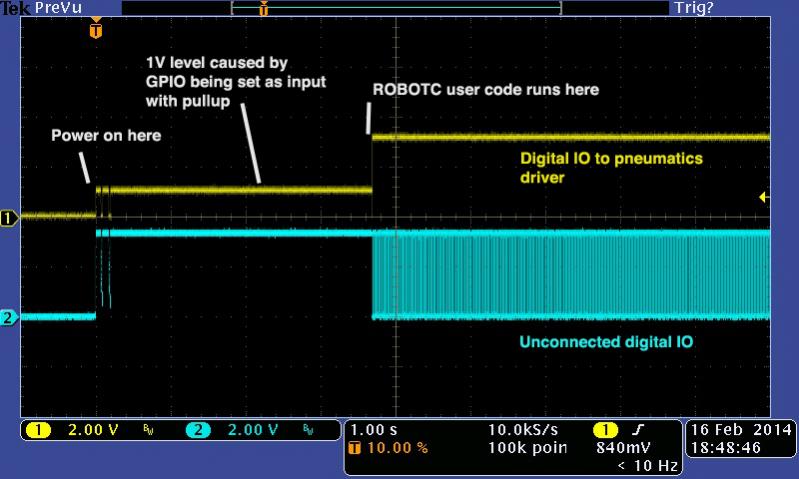This screenshot has width=799, height=479.
Task: Select the channel 1 badge in readout
Action: click(38, 430)
